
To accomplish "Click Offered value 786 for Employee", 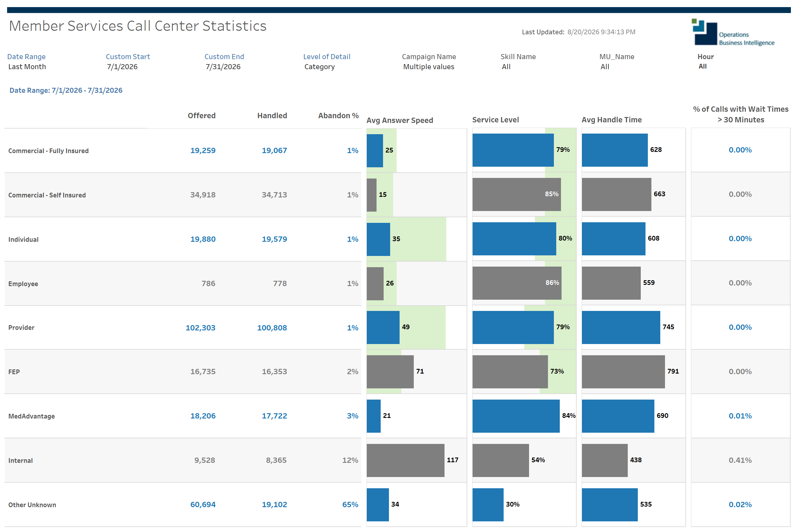I will point(208,283).
